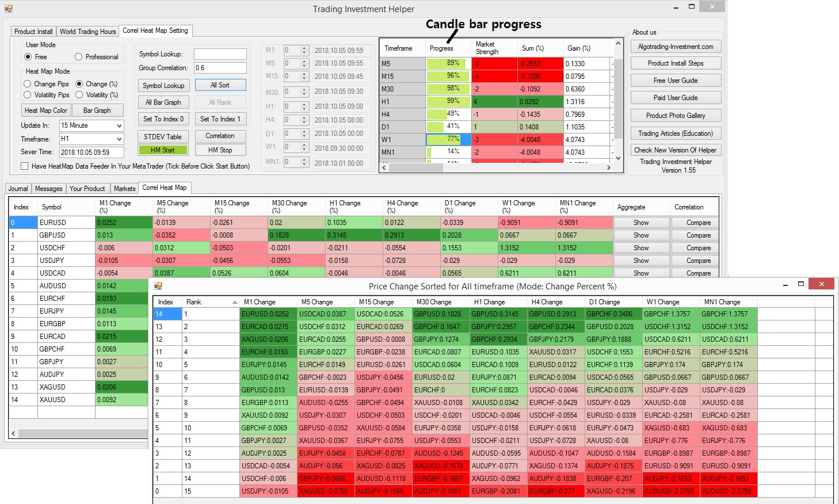Image resolution: width=839 pixels, height=504 pixels.
Task: Choose Volatility Pips heat map mode
Action: (x=27, y=95)
